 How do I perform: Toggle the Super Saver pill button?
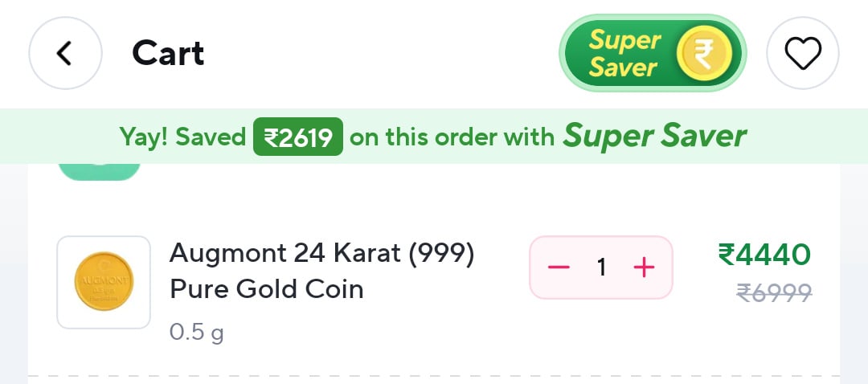pos(653,53)
